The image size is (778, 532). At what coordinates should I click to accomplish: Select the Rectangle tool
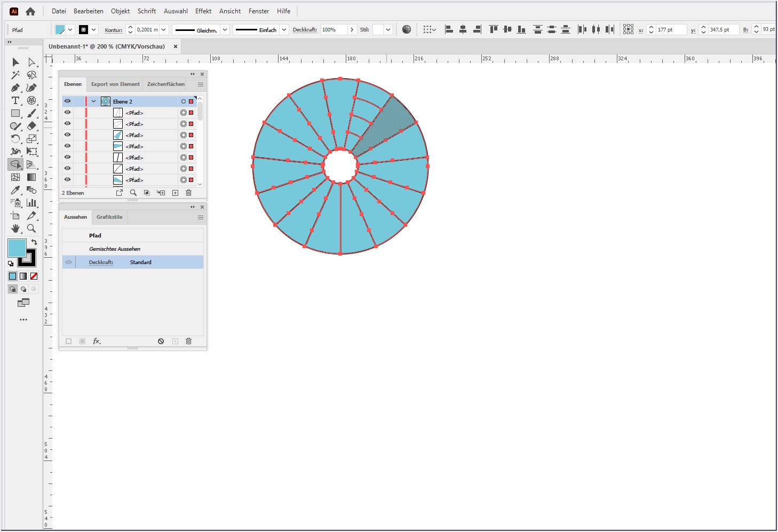pos(14,114)
